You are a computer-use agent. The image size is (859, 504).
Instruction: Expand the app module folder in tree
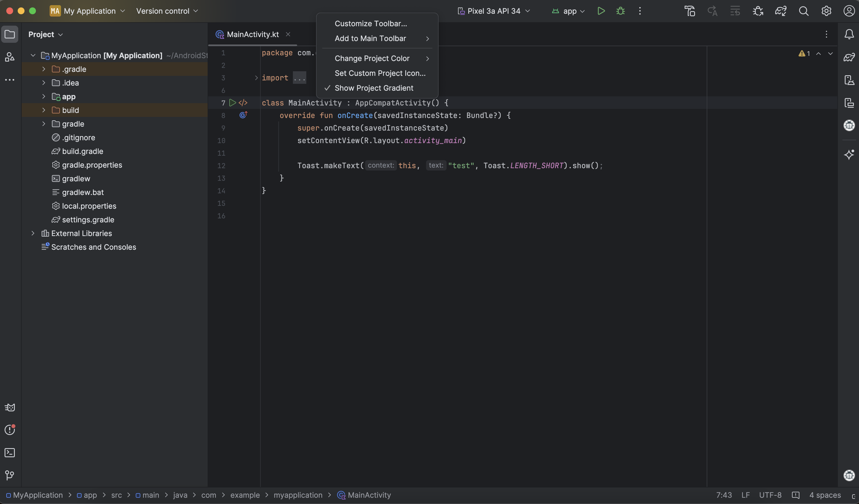[x=44, y=96]
